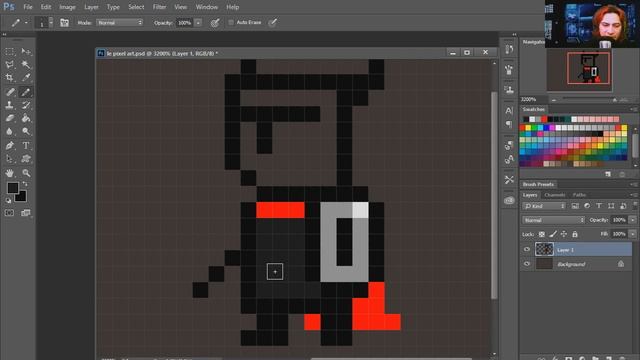Open the Clone Source panel icon
This screenshot has height=360, width=640.
coord(509,90)
